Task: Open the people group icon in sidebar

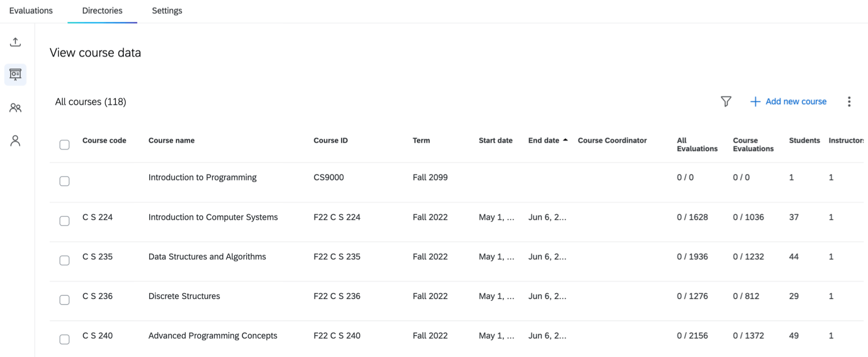Action: click(15, 108)
